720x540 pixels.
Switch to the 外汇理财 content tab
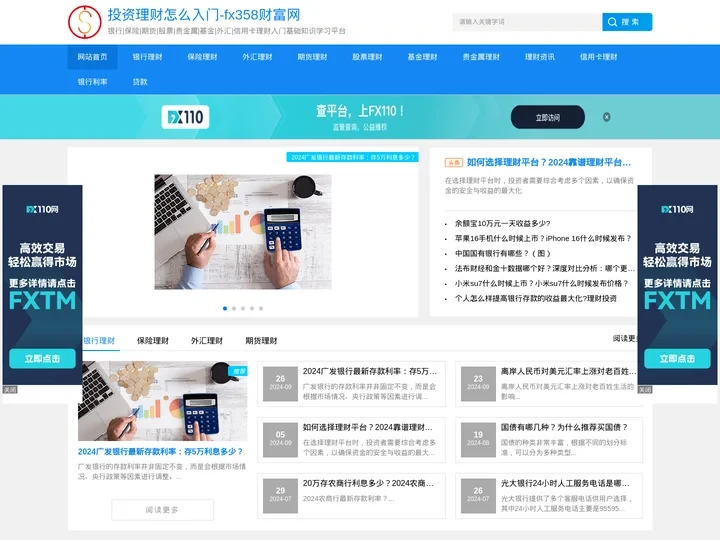point(207,341)
